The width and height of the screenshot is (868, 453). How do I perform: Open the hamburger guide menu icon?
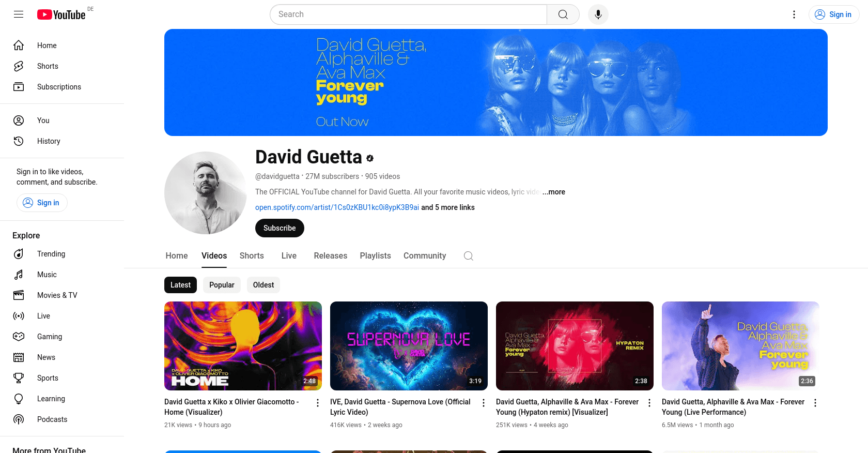pyautogui.click(x=19, y=14)
